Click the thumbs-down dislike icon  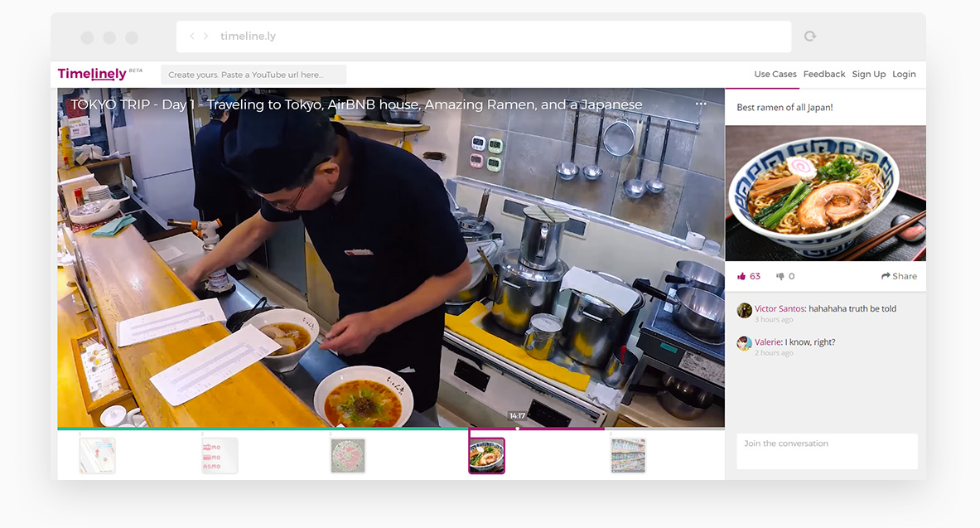[780, 277]
